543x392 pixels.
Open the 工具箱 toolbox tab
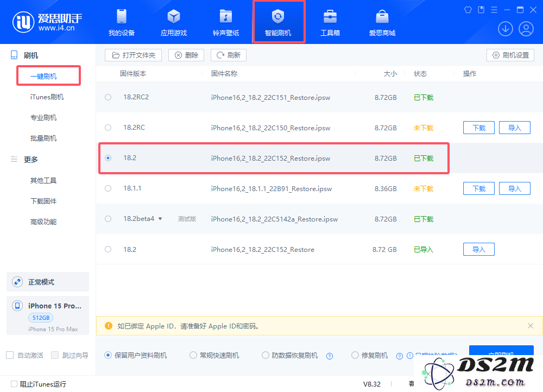330,23
